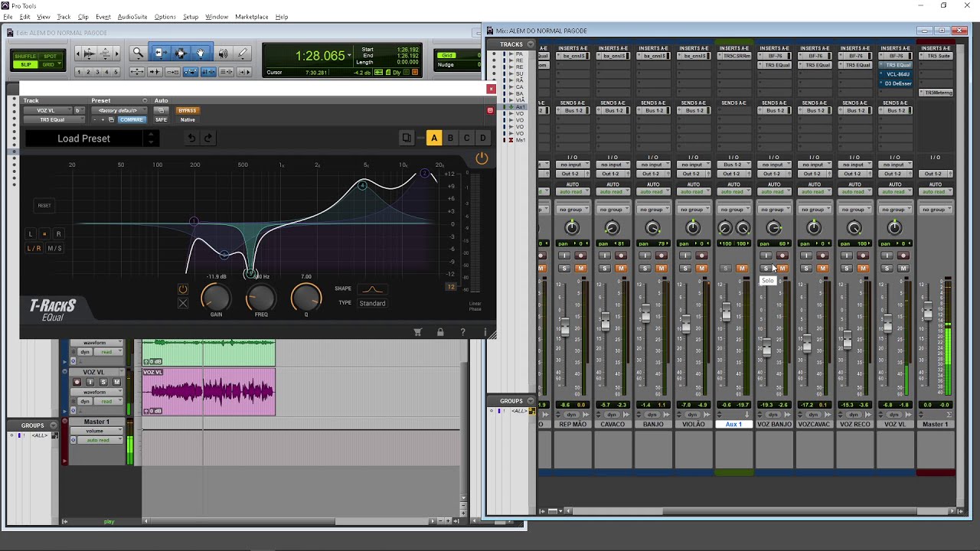Open the factory default preset dropdown
Viewport: 980px width, 551px height.
tap(119, 111)
